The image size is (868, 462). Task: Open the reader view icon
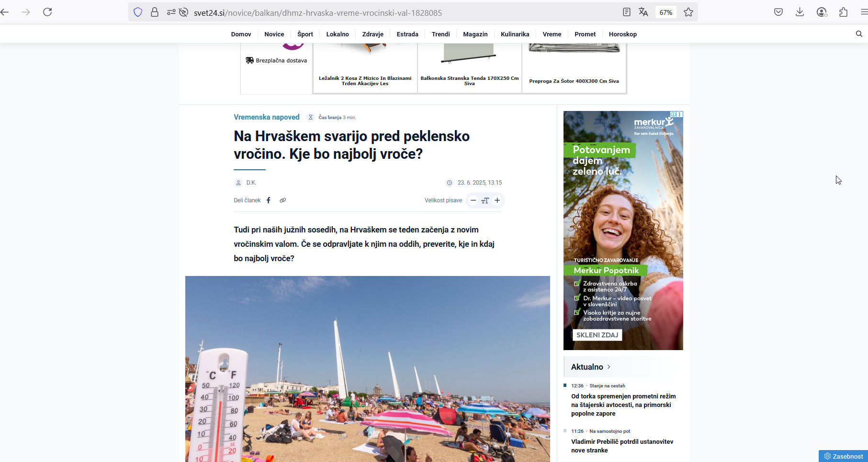pos(626,12)
